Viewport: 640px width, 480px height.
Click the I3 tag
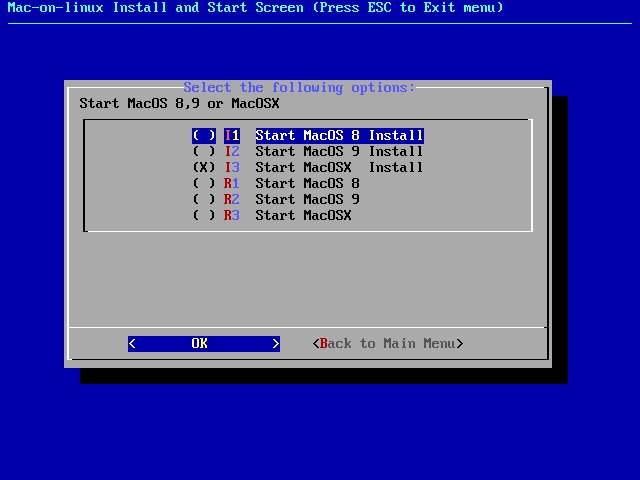click(x=232, y=167)
